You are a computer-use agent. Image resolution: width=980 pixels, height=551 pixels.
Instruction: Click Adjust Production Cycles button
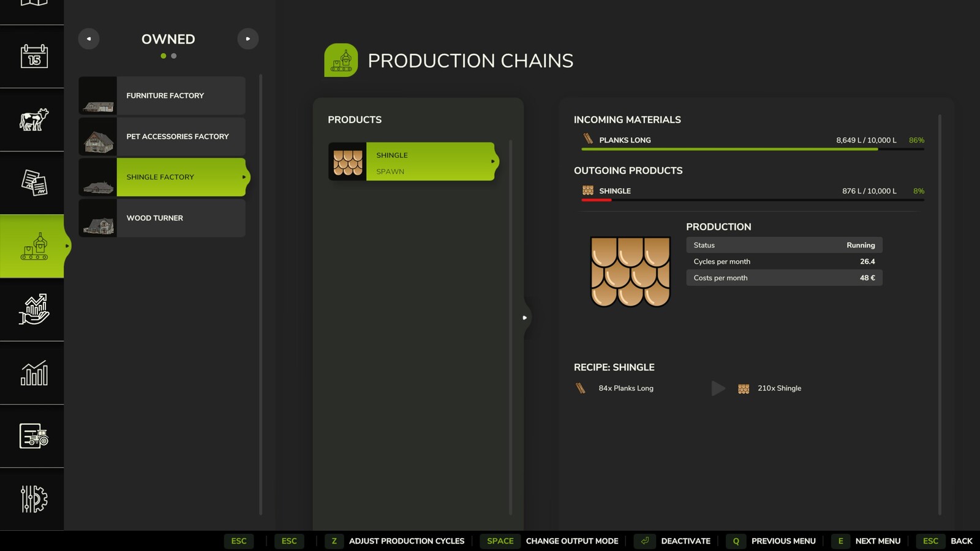[x=395, y=541]
